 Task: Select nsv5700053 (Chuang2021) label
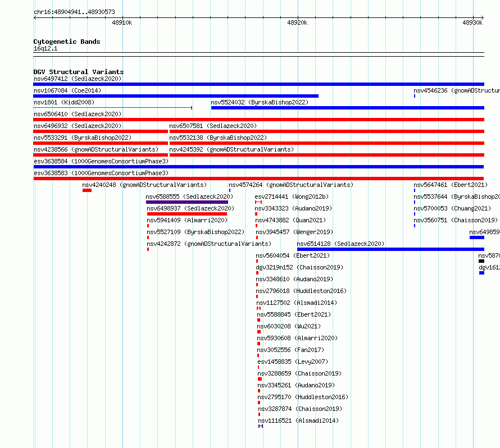[452, 208]
